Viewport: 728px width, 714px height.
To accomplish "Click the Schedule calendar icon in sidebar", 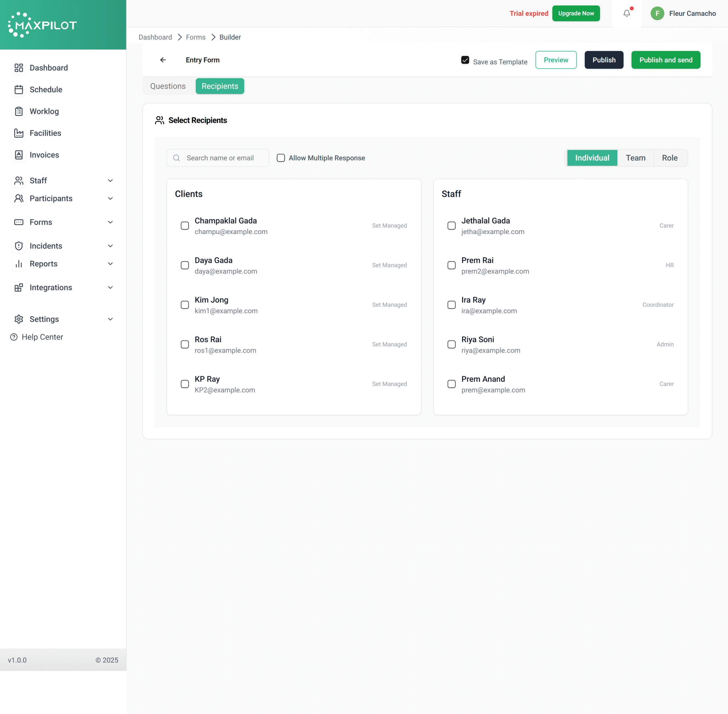I will 19,90.
